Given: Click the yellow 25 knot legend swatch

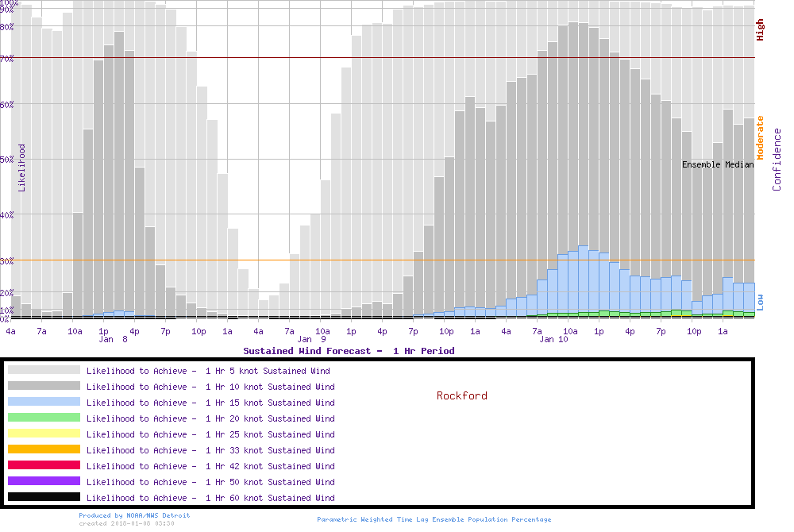Looking at the screenshot, I should [x=44, y=434].
